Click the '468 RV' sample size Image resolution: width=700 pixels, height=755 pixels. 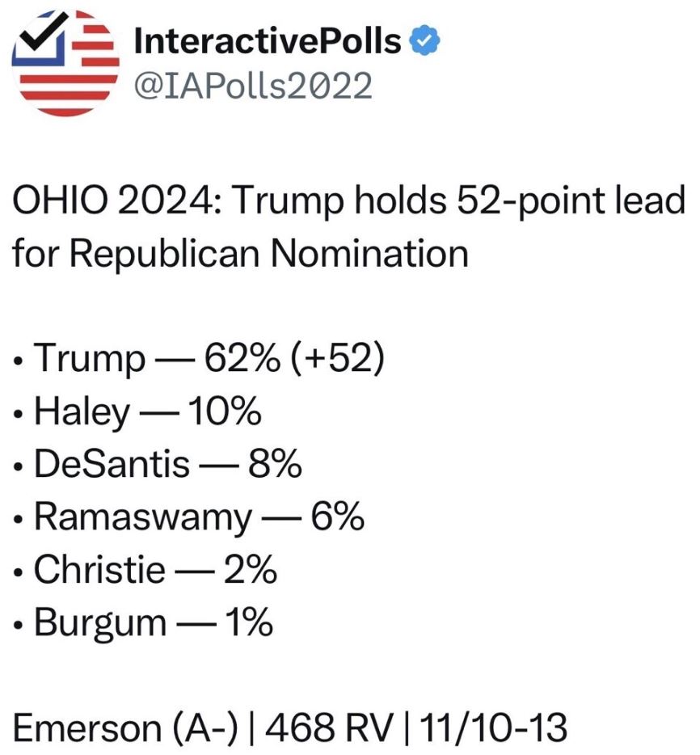(x=329, y=727)
